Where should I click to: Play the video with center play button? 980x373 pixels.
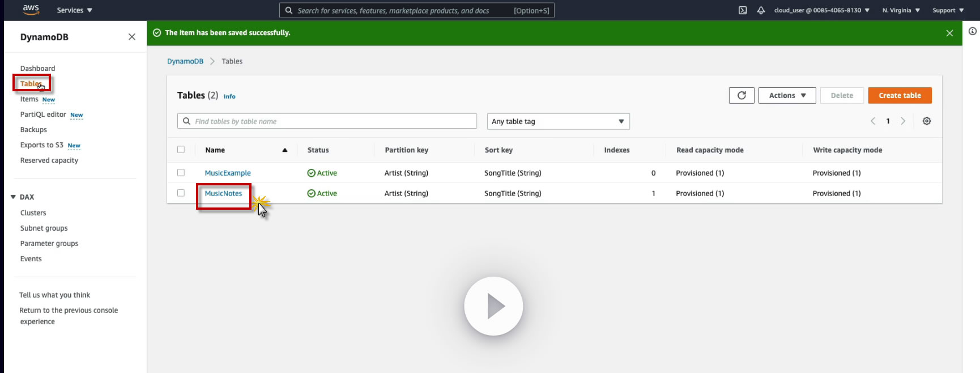point(493,306)
